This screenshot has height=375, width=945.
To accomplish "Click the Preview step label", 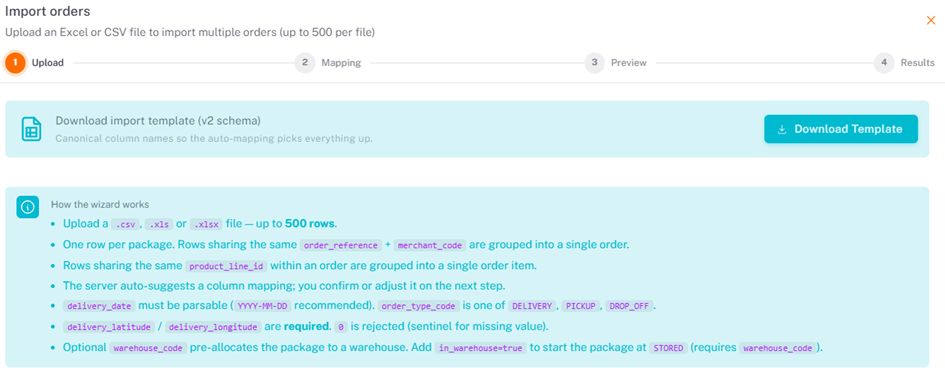I will tap(629, 63).
